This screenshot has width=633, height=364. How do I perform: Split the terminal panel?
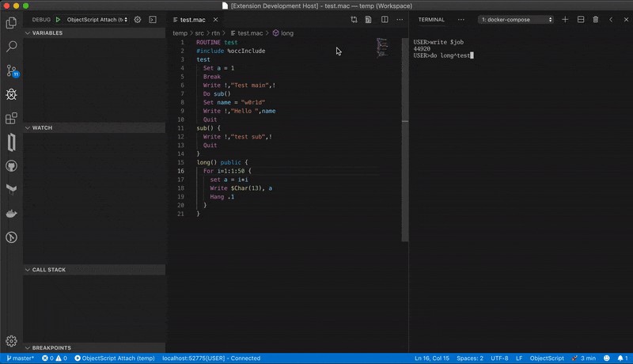click(581, 19)
